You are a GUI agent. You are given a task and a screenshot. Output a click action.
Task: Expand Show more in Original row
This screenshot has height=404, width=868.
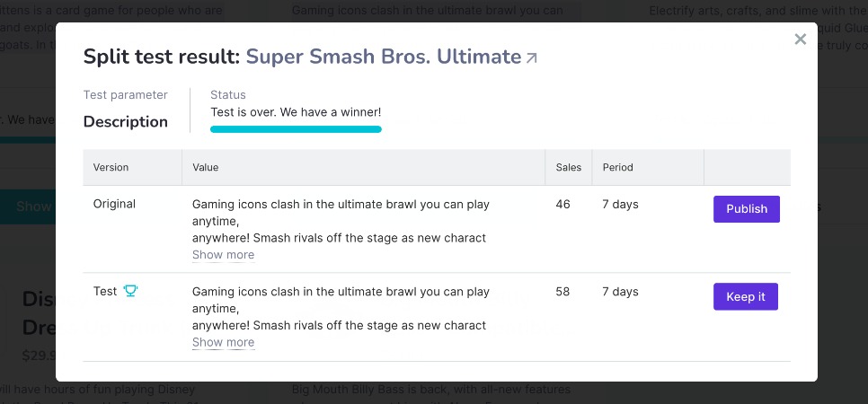coord(223,255)
